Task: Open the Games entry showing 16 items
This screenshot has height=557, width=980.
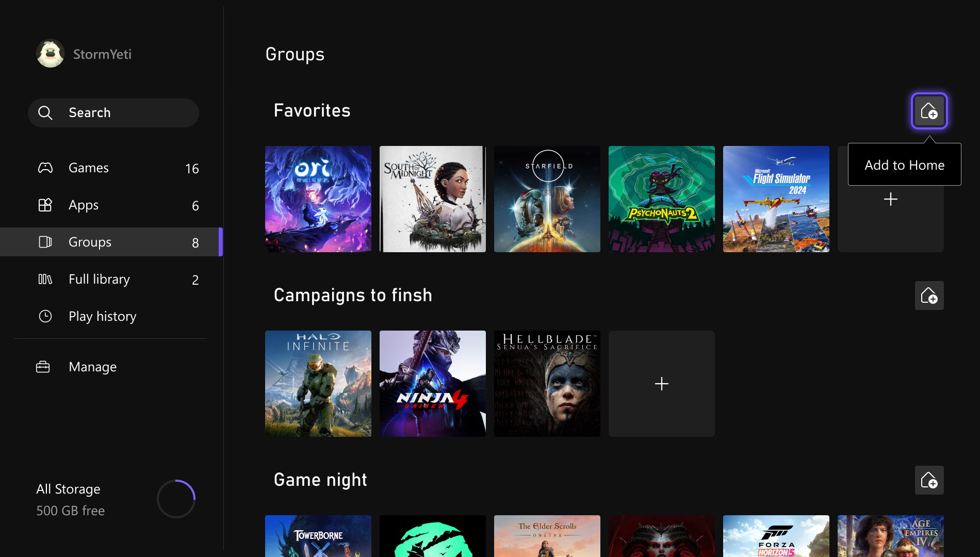Action: coord(88,168)
